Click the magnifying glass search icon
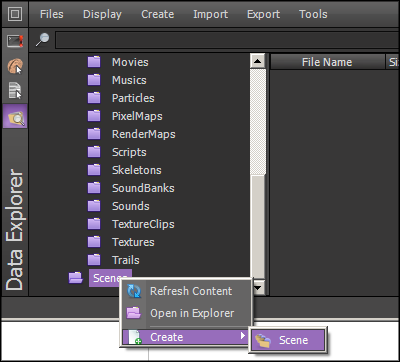 point(42,40)
